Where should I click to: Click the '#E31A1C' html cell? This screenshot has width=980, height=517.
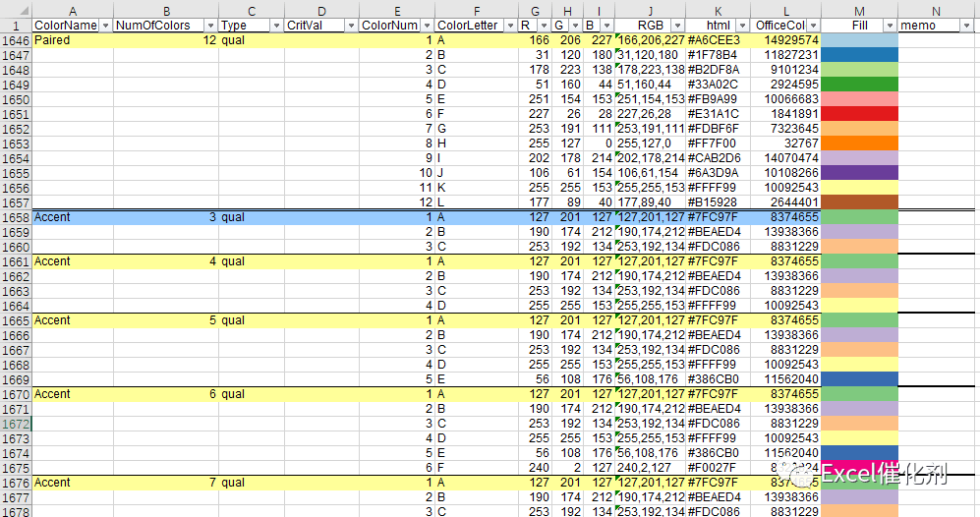[x=719, y=114]
